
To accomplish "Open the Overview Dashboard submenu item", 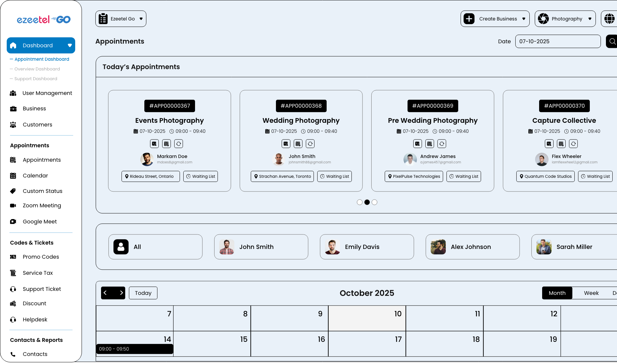I will point(37,69).
